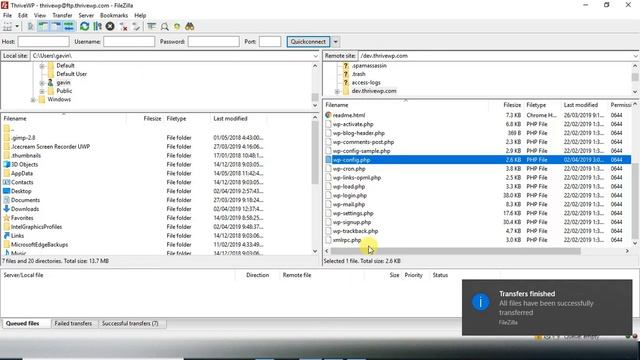This screenshot has width=640, height=360.
Task: Disconnect from the server icon
Action: click(x=123, y=27)
